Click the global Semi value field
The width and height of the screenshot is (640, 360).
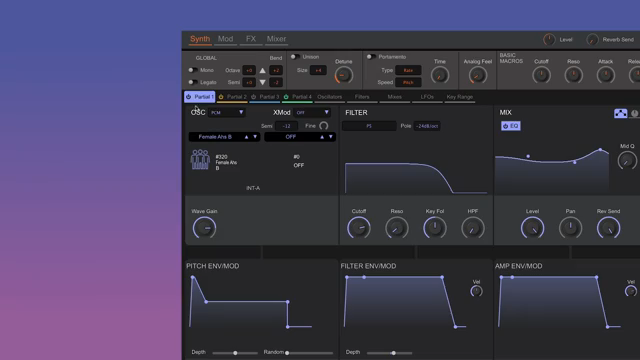tap(249, 82)
